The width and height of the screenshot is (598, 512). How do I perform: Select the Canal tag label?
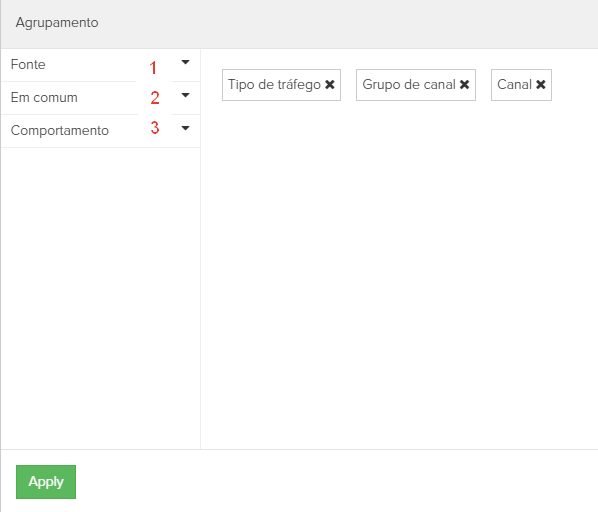(514, 85)
